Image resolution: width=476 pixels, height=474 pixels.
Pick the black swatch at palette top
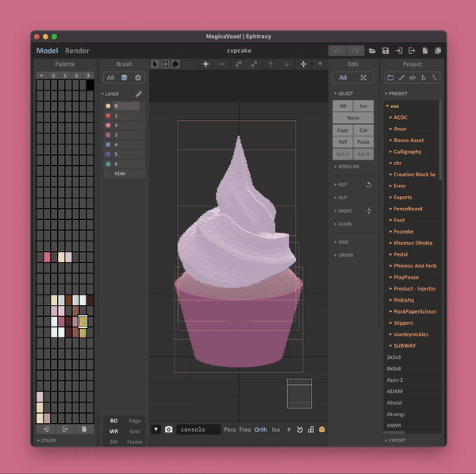pyautogui.click(x=90, y=85)
